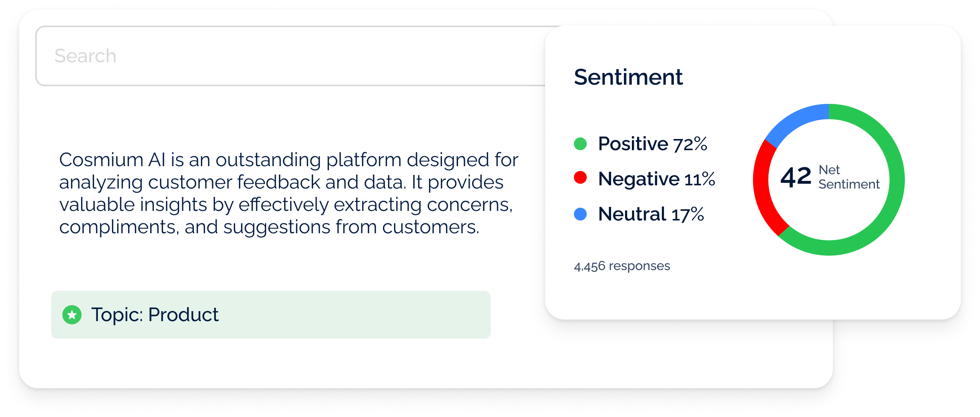Click the green Positive legend dot
The image size is (980, 417).
(x=580, y=144)
